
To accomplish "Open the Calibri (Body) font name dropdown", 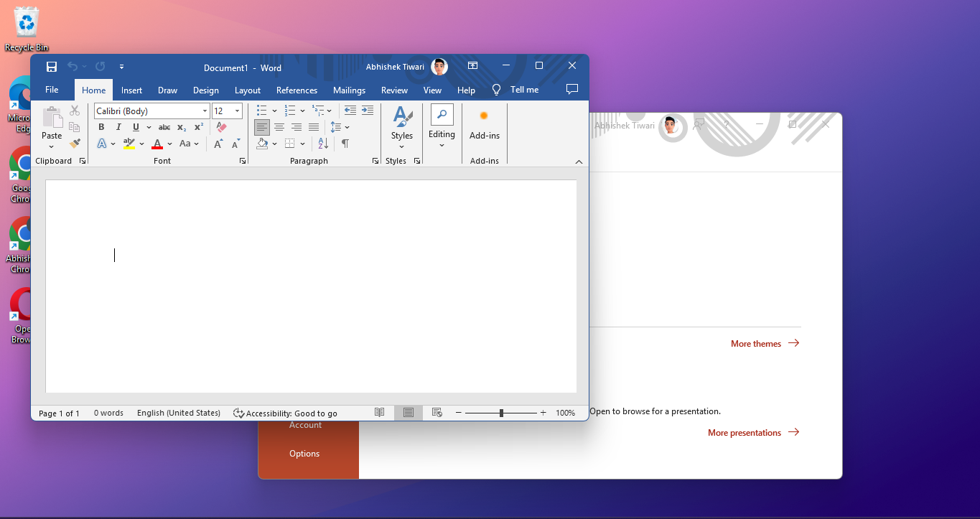I will [x=205, y=111].
